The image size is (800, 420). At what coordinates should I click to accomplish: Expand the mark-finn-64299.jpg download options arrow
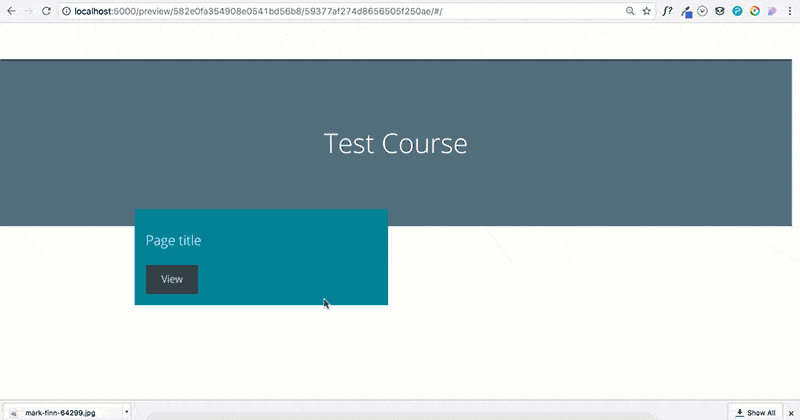127,412
